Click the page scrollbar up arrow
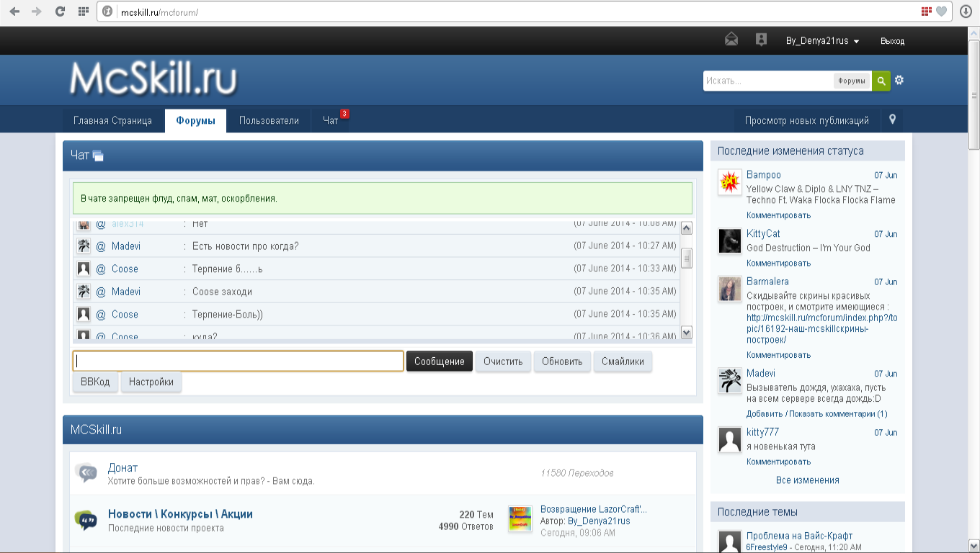Screen dimensions: 980x553 pyautogui.click(x=974, y=33)
